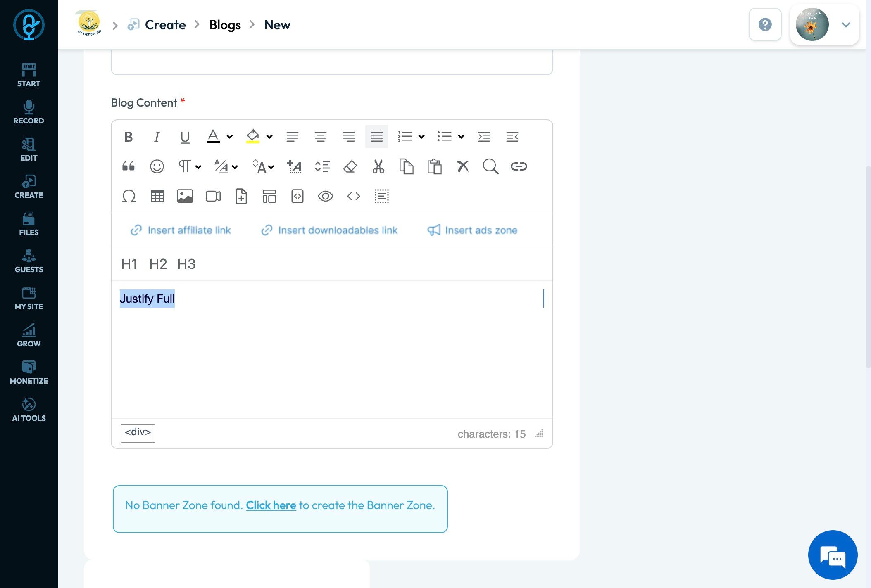Open the ordered list style dropdown

pos(421,137)
